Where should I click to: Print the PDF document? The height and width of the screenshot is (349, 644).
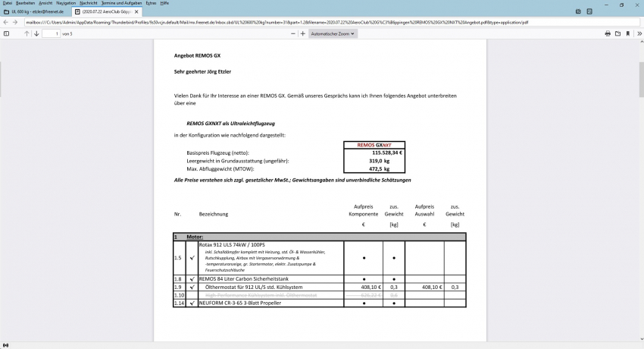click(x=608, y=33)
